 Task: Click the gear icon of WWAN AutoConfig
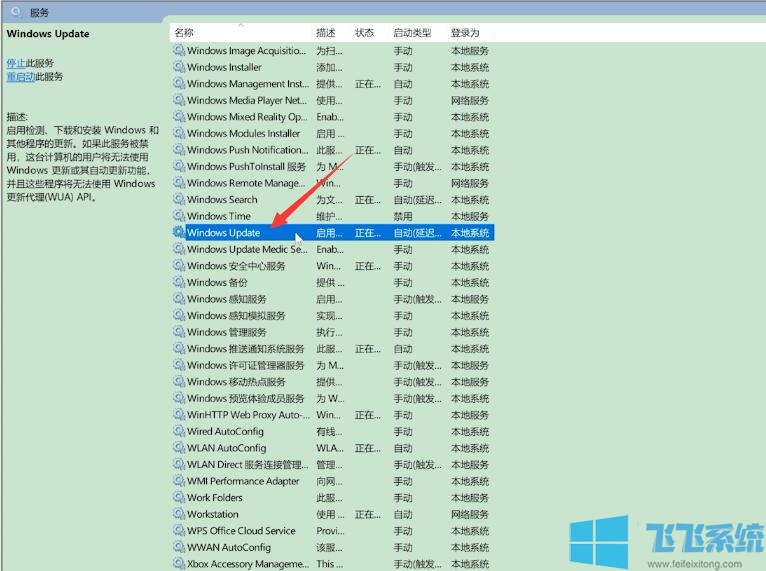tap(179, 547)
